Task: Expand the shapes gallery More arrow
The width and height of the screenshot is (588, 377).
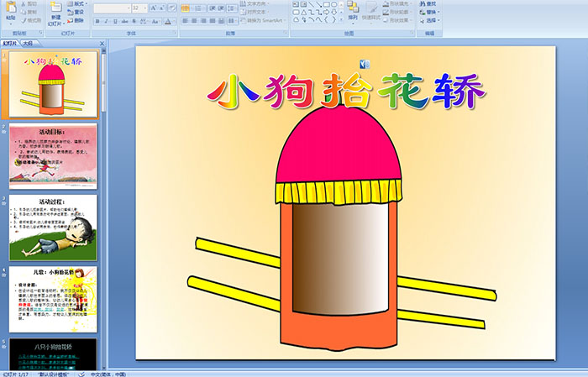Action: [341, 19]
